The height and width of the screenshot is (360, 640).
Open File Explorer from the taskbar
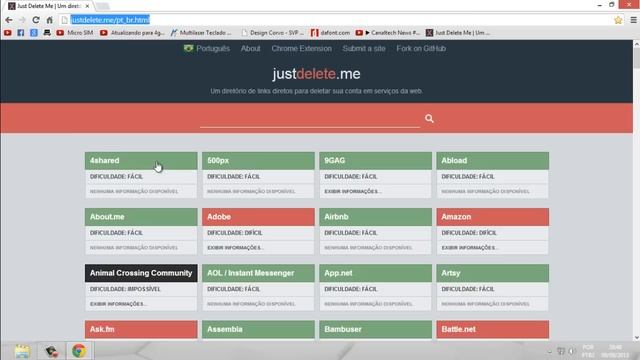(22, 351)
